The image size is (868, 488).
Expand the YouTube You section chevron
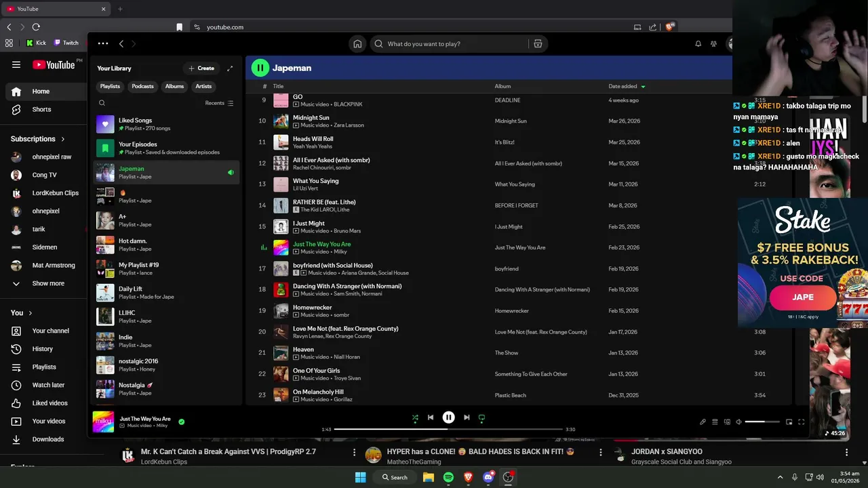click(30, 313)
